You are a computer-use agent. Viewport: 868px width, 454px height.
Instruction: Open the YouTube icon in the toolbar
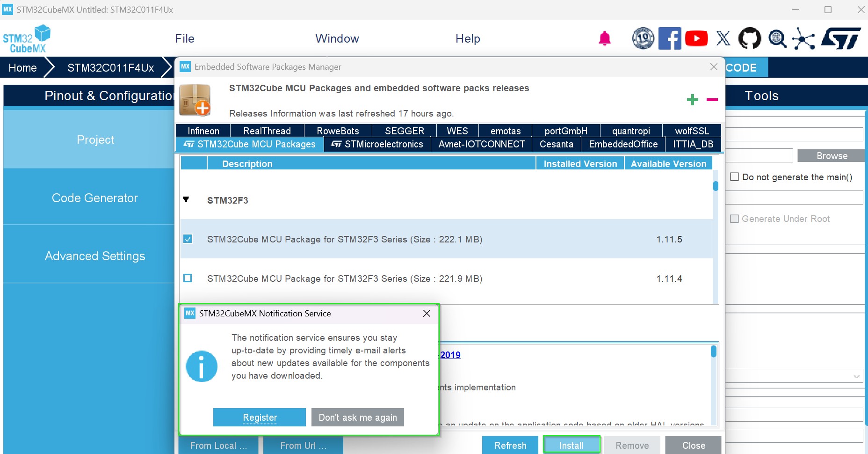[x=696, y=38]
